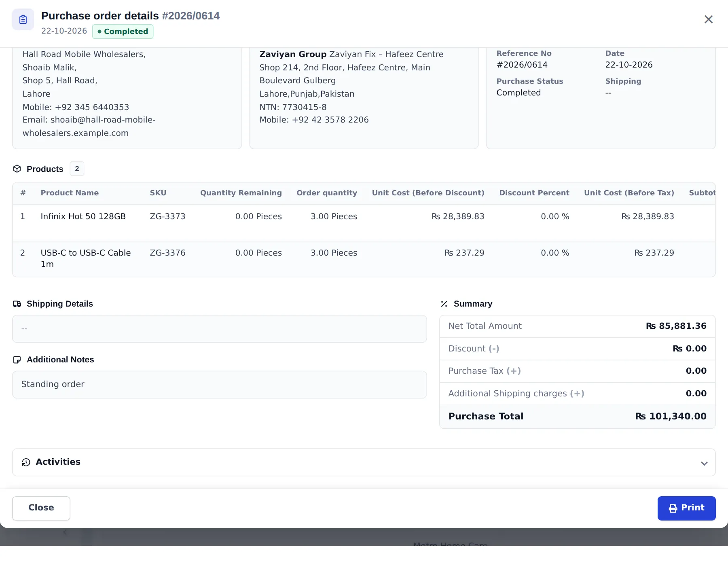Click the Quantity Remaining column header
The width and height of the screenshot is (728, 563).
[x=241, y=193]
